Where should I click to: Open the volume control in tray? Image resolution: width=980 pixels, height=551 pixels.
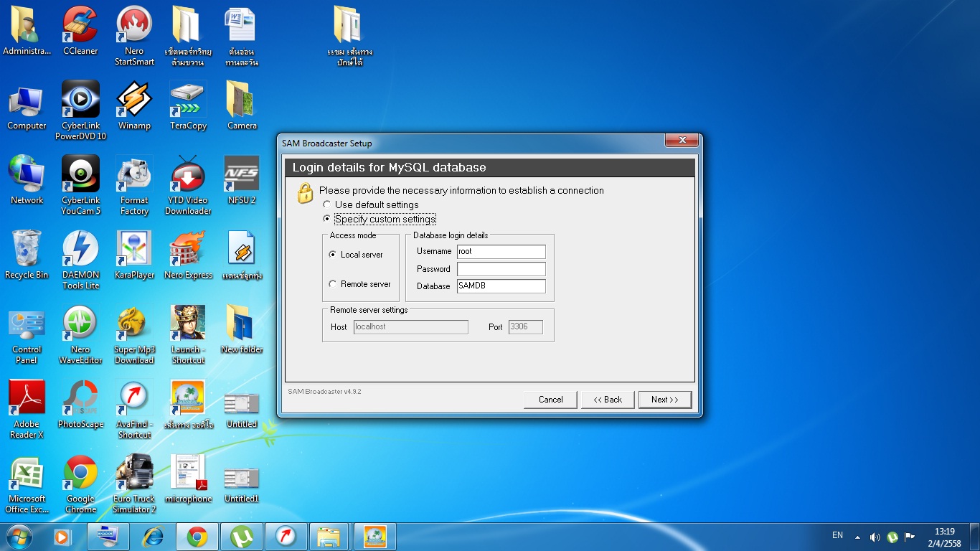point(875,537)
